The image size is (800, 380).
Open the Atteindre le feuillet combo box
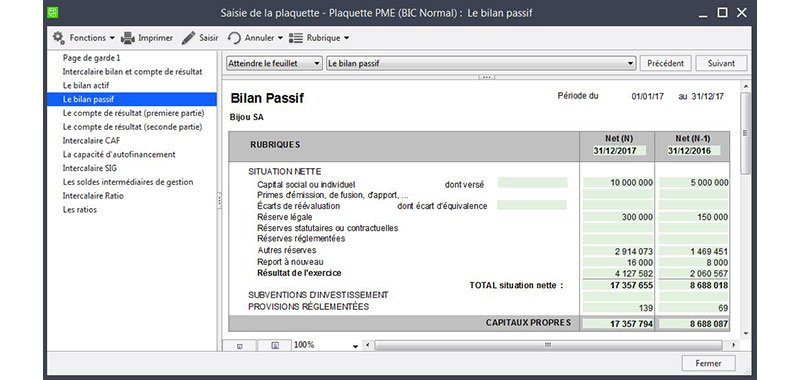coord(274,63)
